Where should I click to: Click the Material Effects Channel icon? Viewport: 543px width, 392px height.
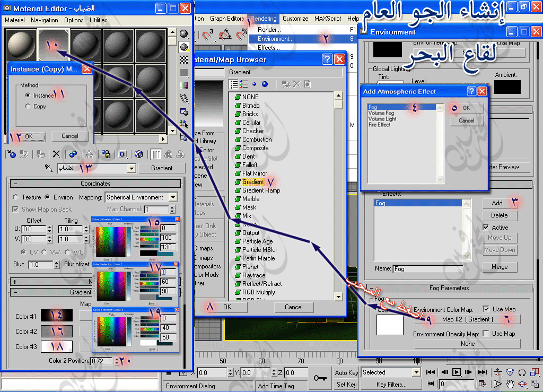[122, 154]
